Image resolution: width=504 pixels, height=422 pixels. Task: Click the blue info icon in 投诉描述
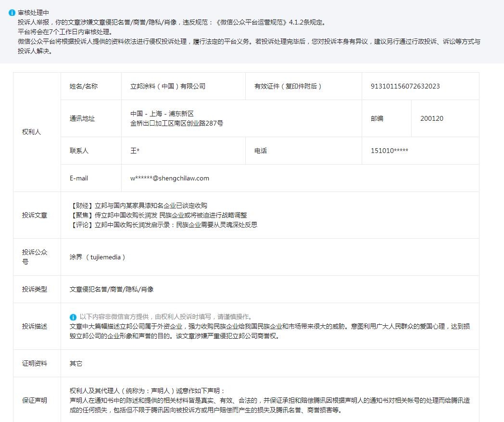73,317
